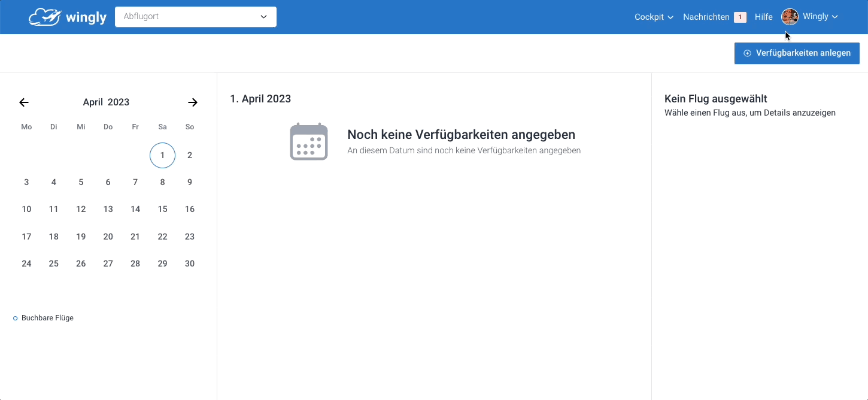Select April 30 in the calendar

coord(190,263)
